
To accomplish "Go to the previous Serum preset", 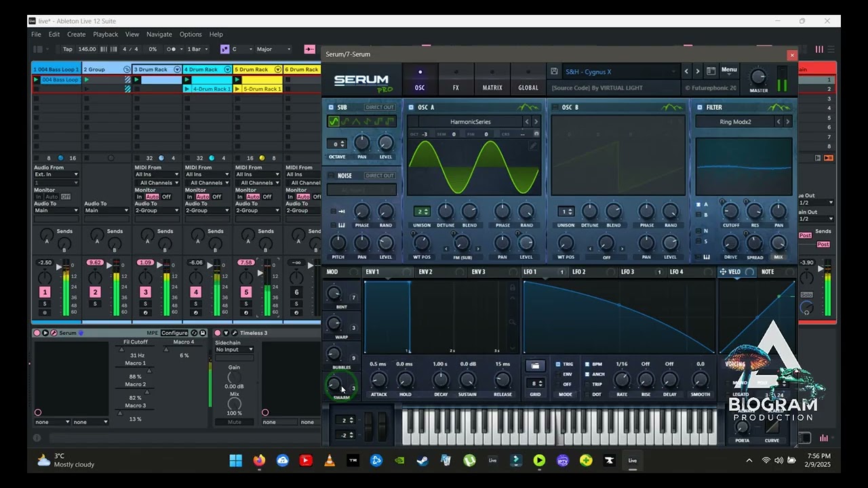I will [x=686, y=71].
